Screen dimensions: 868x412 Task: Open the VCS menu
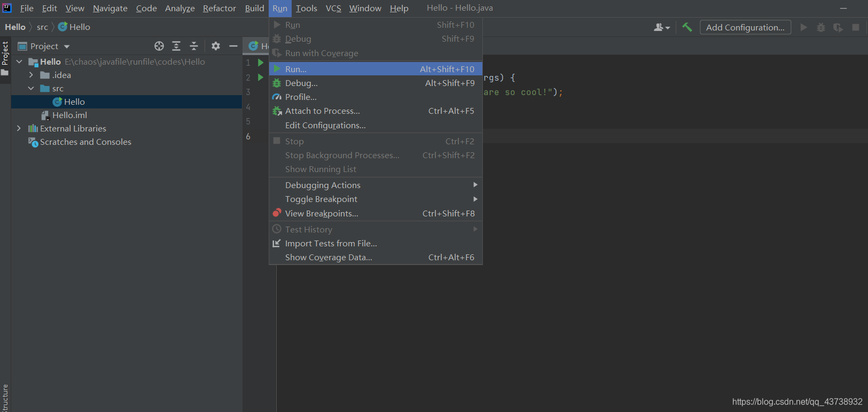[x=333, y=8]
